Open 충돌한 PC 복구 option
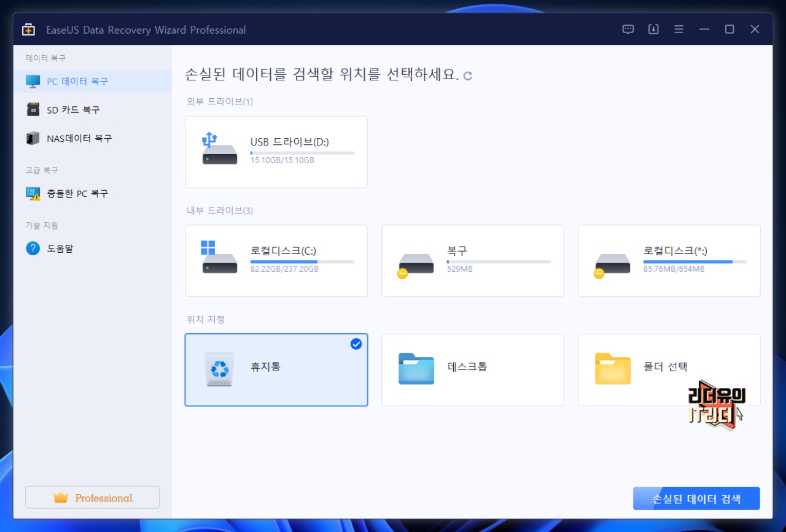This screenshot has width=786, height=532. pyautogui.click(x=92, y=193)
